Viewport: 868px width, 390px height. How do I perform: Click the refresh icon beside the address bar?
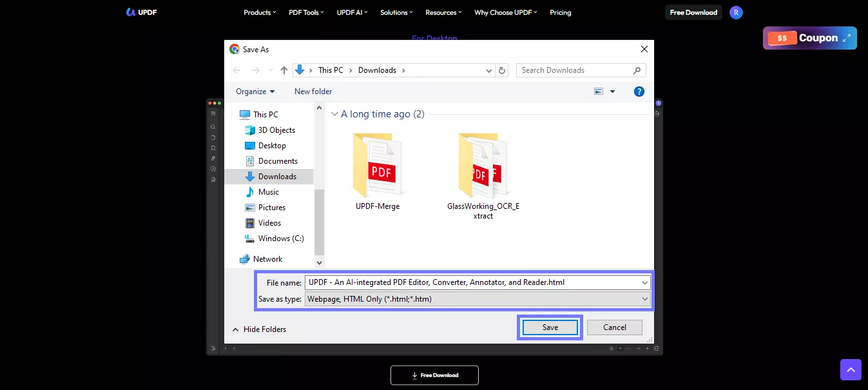pyautogui.click(x=502, y=70)
